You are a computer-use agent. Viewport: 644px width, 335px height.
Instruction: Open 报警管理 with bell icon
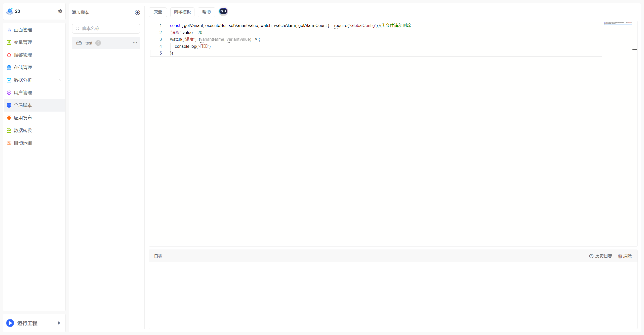click(23, 55)
